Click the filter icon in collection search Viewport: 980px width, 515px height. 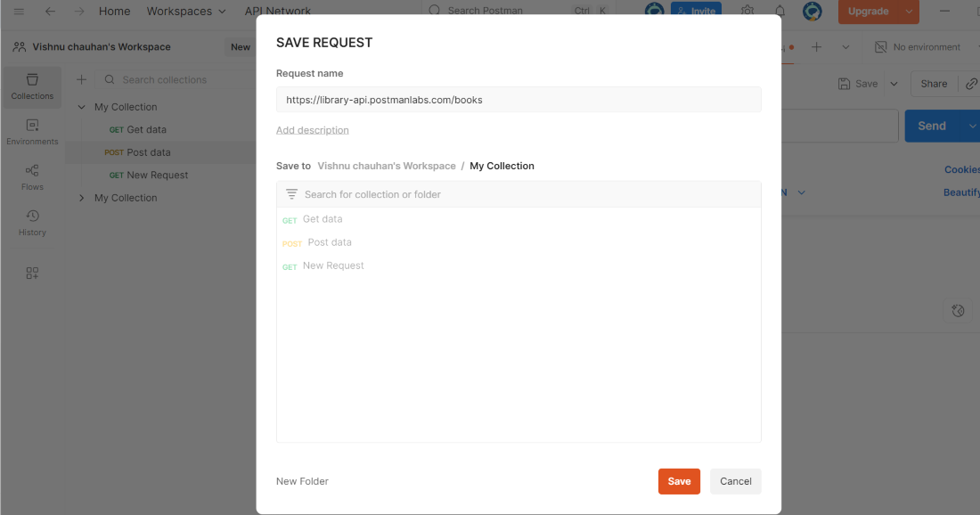point(291,194)
